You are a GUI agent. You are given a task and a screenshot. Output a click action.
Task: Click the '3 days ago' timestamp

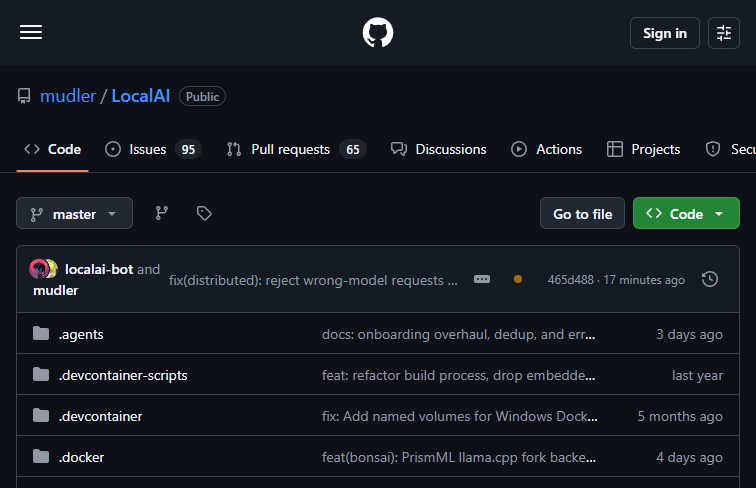pos(689,334)
